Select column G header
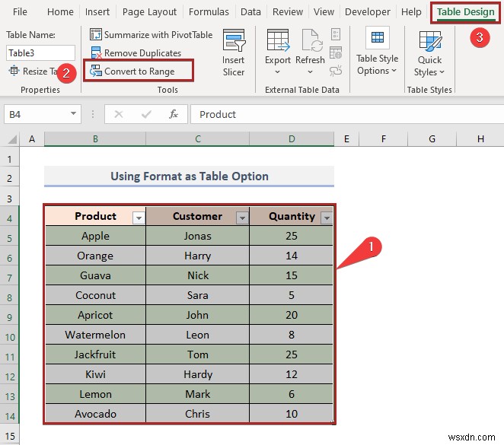This screenshot has width=504, height=445. pyautogui.click(x=432, y=139)
